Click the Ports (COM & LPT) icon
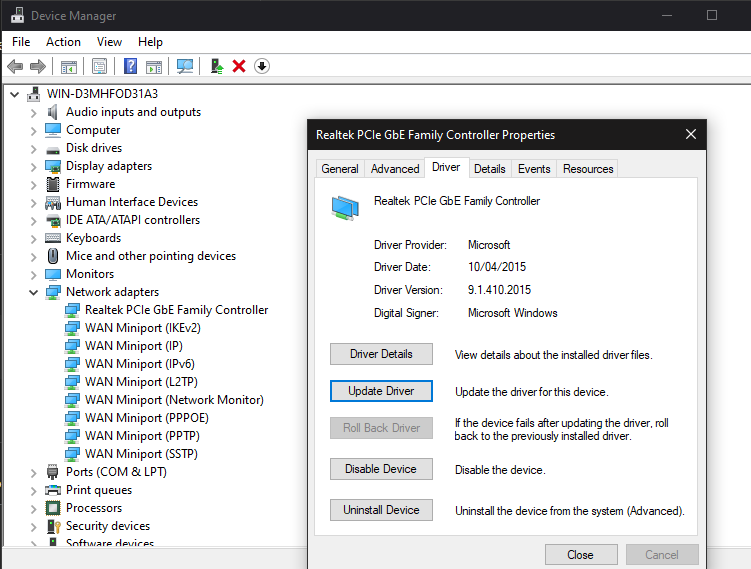The height and width of the screenshot is (569, 751). [x=53, y=472]
